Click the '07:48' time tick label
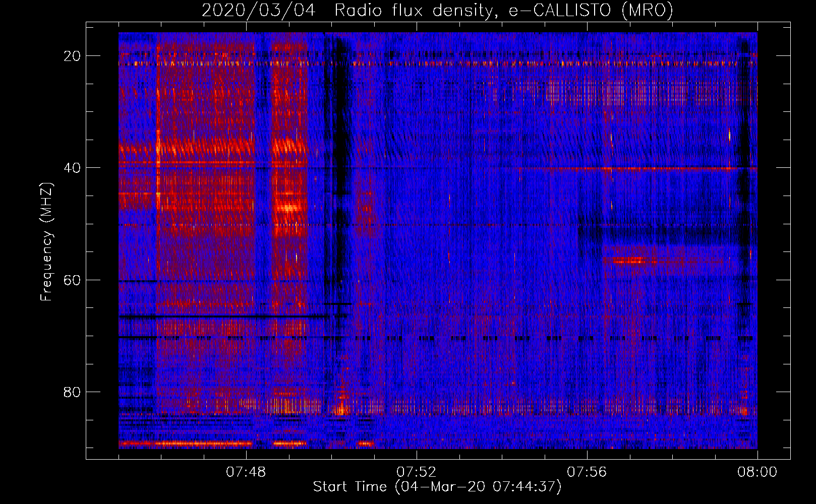816x504 pixels. (x=246, y=472)
